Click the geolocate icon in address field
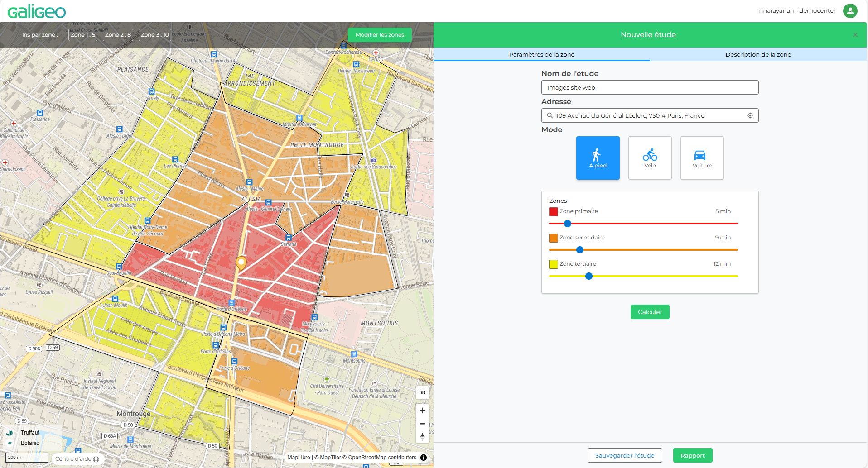 pyautogui.click(x=750, y=115)
